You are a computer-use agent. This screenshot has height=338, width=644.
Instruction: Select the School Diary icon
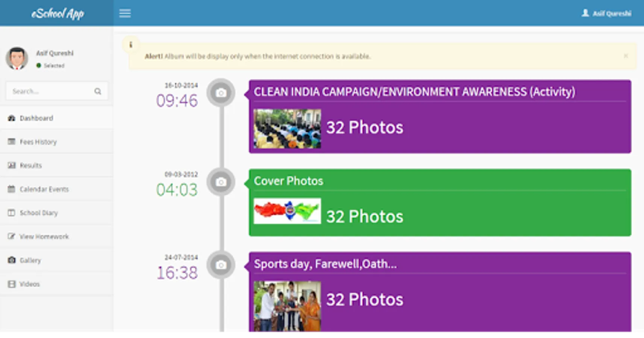point(11,213)
